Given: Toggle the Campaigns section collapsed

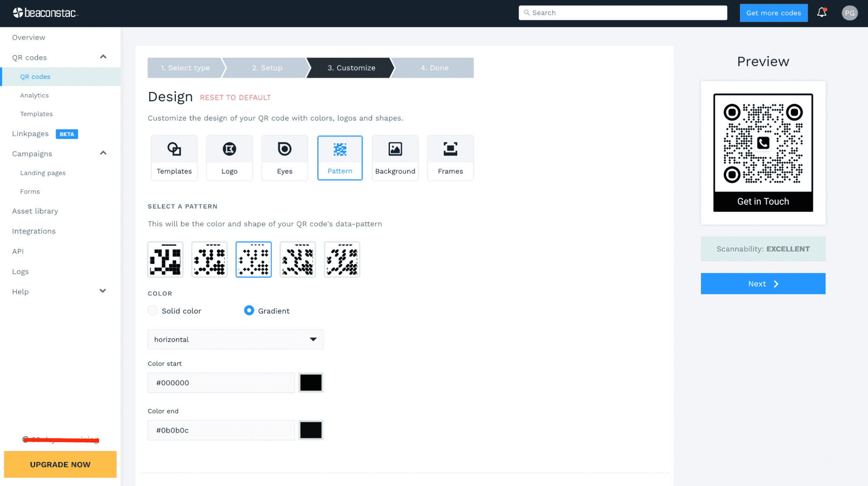Looking at the screenshot, I should coord(102,152).
